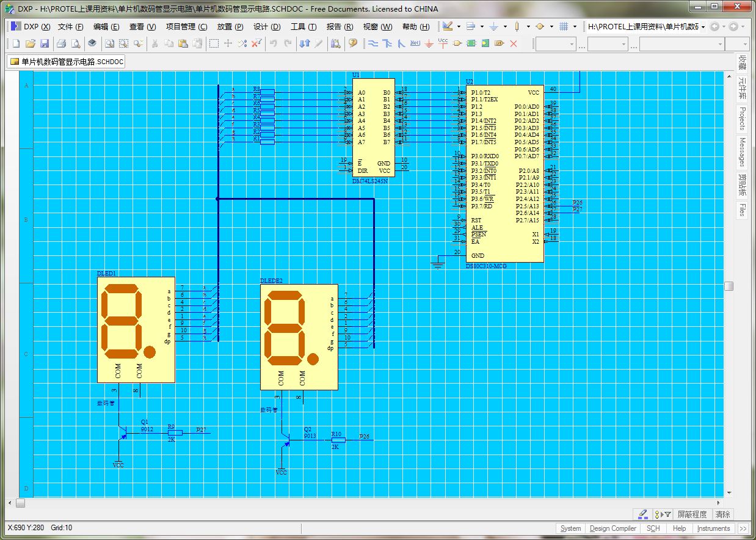Click the red X No ERC icon
Image resolution: width=756 pixels, height=540 pixels.
tap(514, 43)
